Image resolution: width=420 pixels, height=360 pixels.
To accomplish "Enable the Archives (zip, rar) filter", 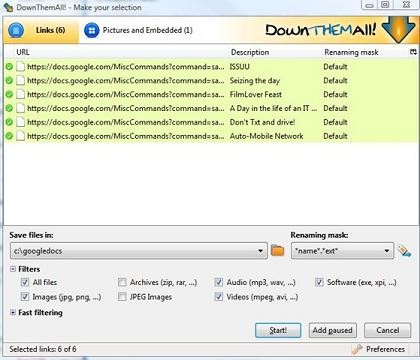I will (x=122, y=282).
